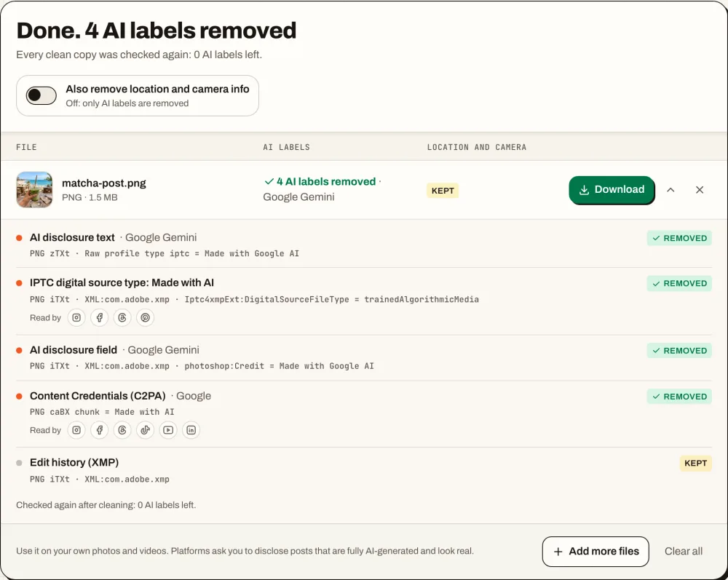The image size is (728, 580).
Task: Click 'photoshop:Credit = Made with Google AI' text
Action: (x=279, y=366)
